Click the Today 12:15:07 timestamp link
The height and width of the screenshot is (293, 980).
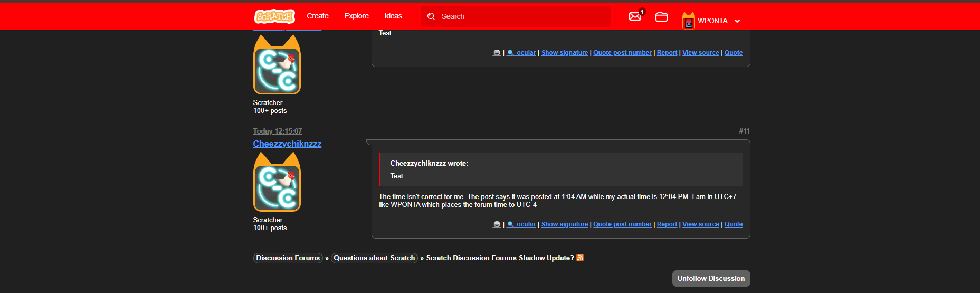coord(278,131)
